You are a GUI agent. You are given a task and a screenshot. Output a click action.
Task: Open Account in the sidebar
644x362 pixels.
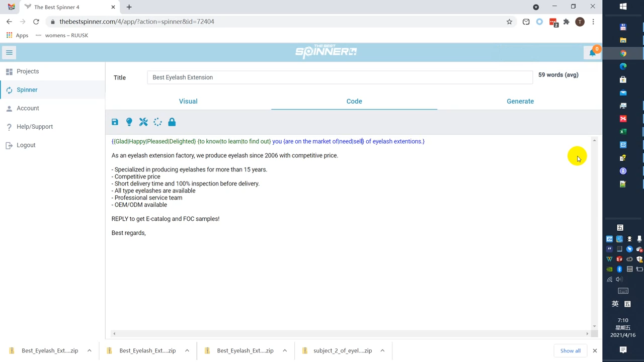coord(28,108)
